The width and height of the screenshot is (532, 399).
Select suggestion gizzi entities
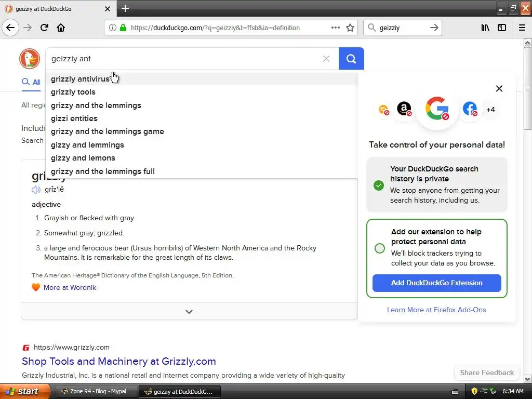202,118
